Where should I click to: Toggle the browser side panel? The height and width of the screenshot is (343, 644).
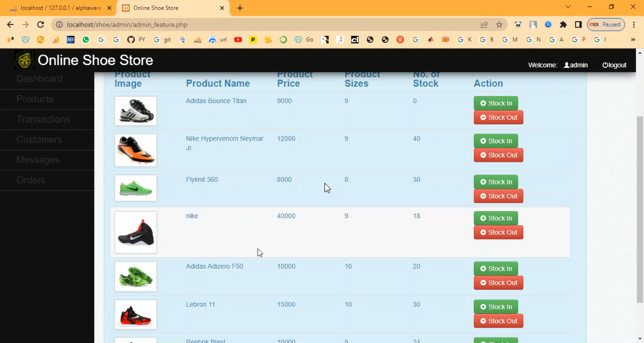tap(578, 24)
